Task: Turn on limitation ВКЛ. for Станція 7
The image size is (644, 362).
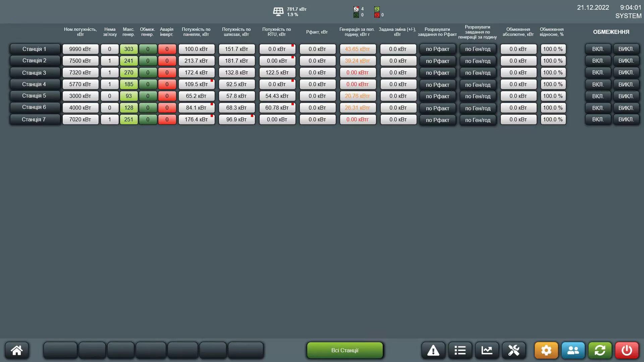Action: click(x=598, y=120)
